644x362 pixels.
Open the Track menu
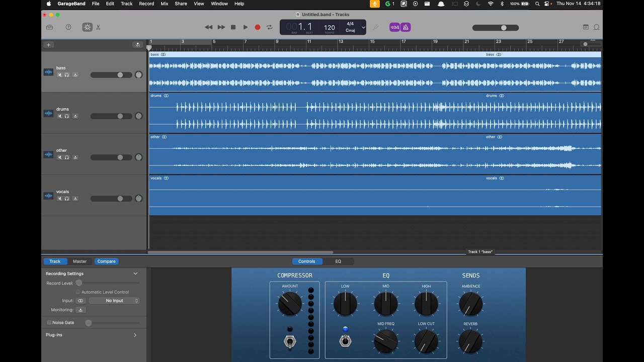pos(126,4)
